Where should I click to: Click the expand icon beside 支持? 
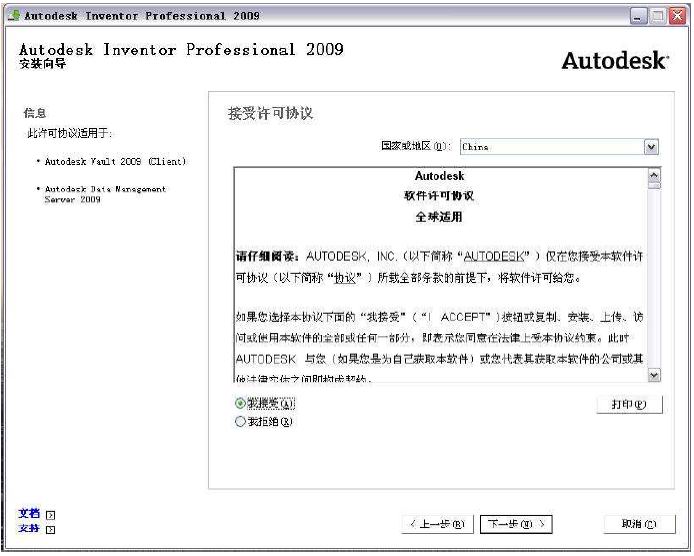point(50,529)
